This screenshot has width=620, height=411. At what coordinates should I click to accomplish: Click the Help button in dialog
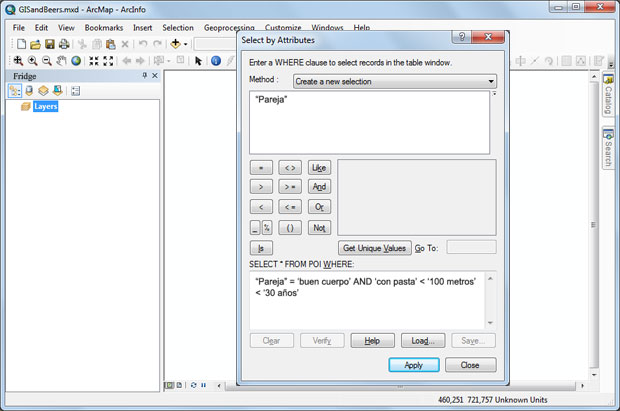[x=372, y=341]
